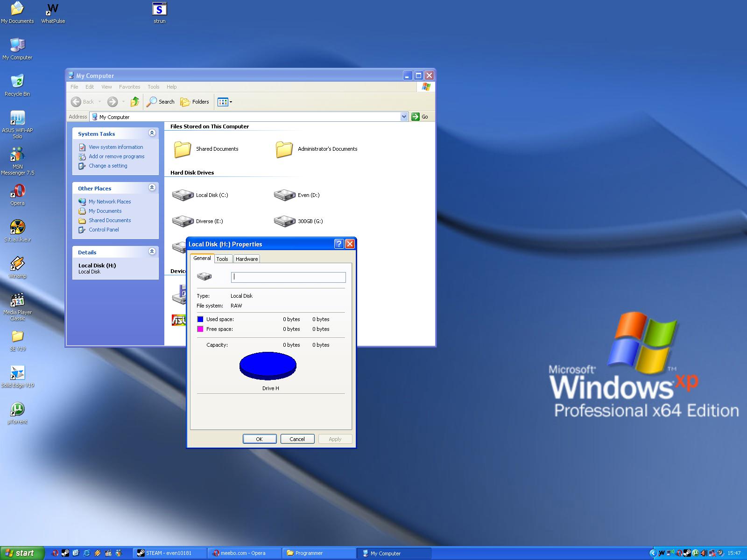The height and width of the screenshot is (560, 747).
Task: Select the Shared Documents folder
Action: [x=205, y=149]
